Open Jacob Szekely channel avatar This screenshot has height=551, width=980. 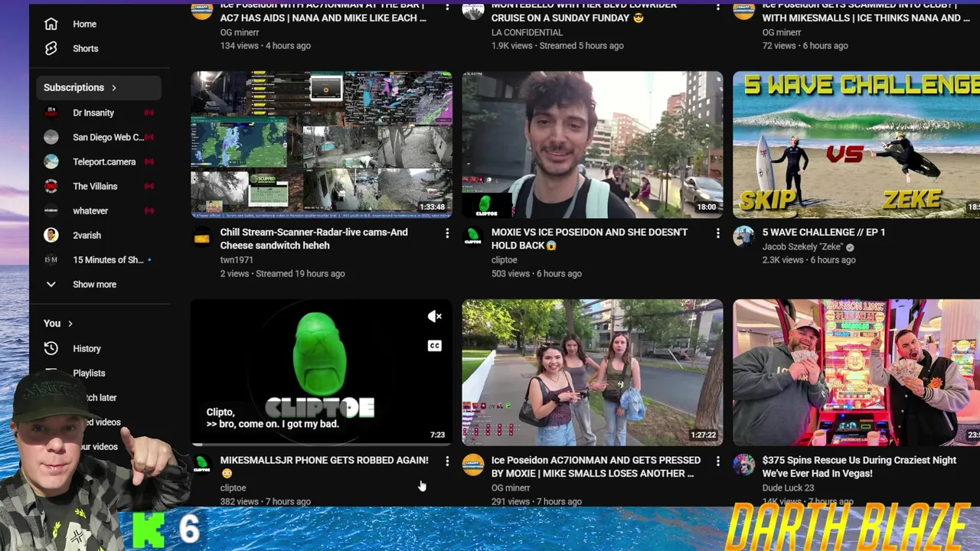pyautogui.click(x=744, y=236)
